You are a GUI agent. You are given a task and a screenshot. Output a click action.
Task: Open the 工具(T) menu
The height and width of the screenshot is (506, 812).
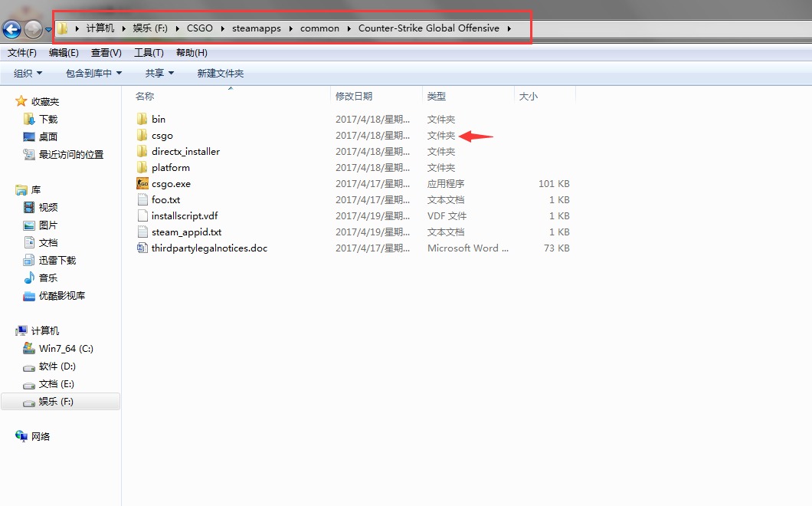point(149,53)
